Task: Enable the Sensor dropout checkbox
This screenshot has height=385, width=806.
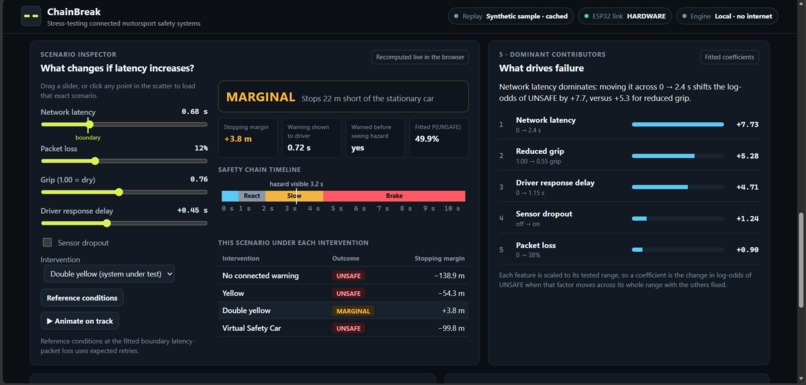Action: pyautogui.click(x=47, y=243)
